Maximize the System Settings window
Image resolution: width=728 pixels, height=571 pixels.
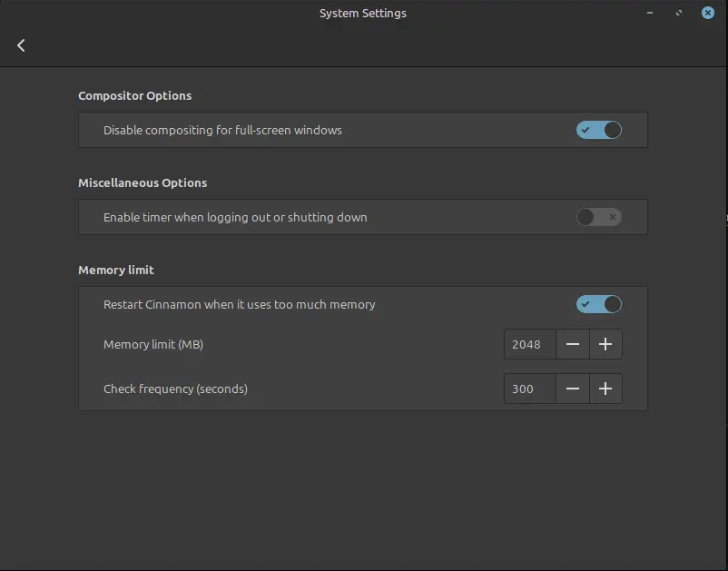pos(679,13)
